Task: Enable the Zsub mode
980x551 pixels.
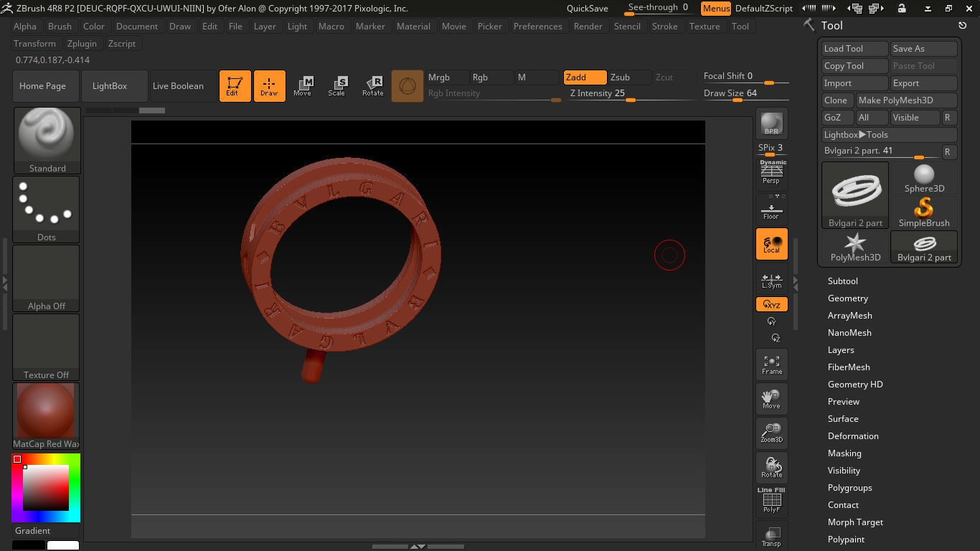Action: (629, 77)
